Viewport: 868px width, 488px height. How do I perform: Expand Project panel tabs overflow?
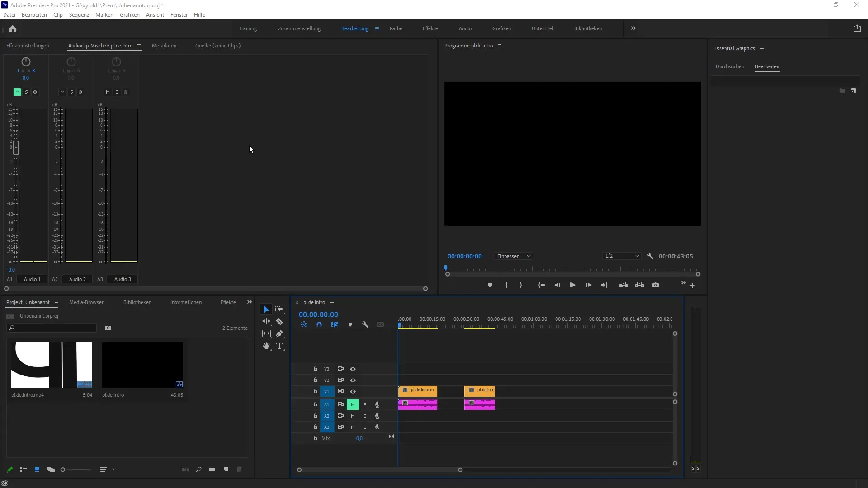(250, 302)
